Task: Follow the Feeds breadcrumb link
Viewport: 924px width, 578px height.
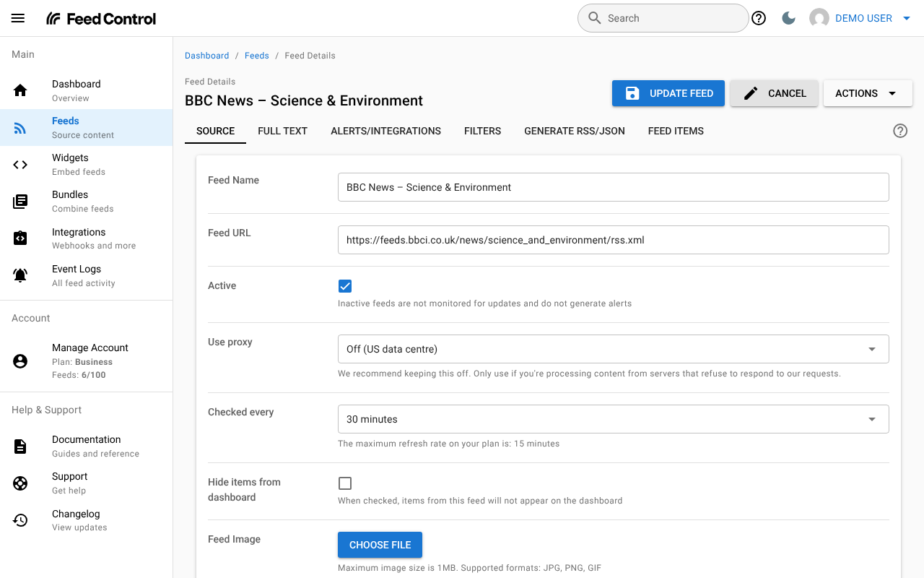Action: tap(257, 56)
